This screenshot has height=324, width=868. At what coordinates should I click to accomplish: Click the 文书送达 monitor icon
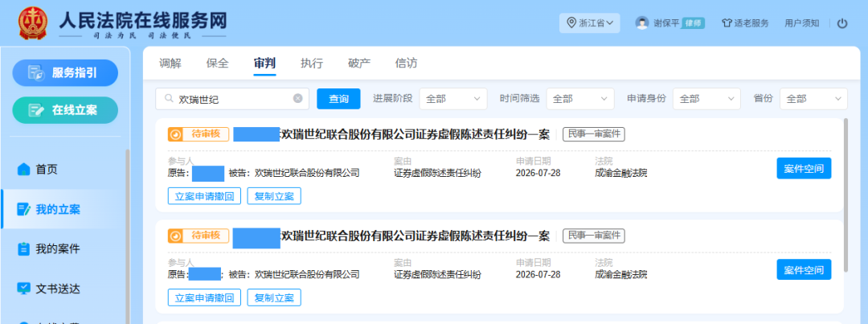[23, 289]
